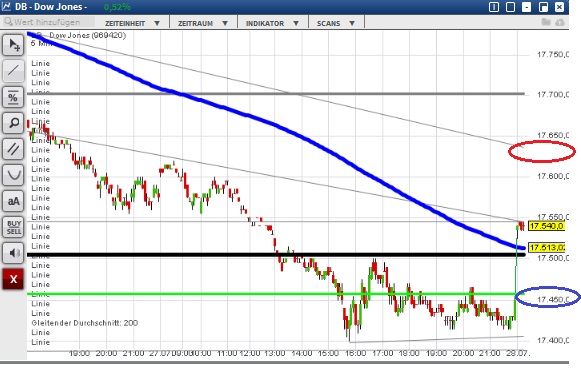Click the split-panel window icon
581x382 pixels.
[x=494, y=7]
